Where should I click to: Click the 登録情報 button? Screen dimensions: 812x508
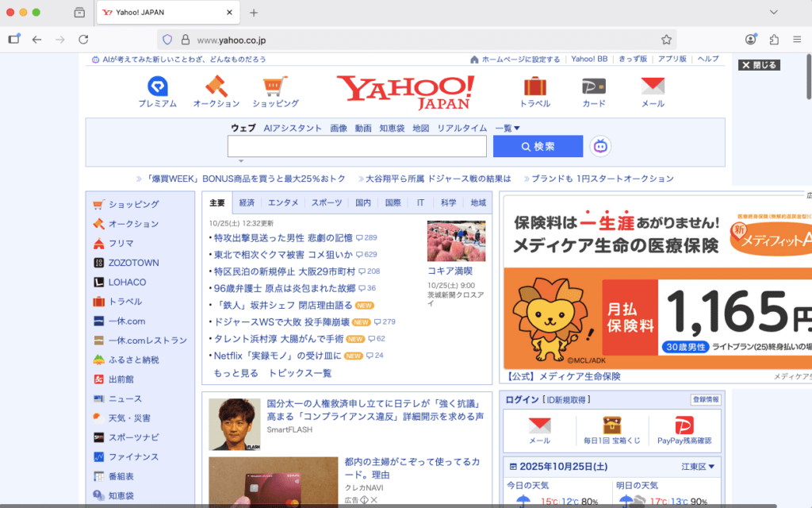pos(706,400)
